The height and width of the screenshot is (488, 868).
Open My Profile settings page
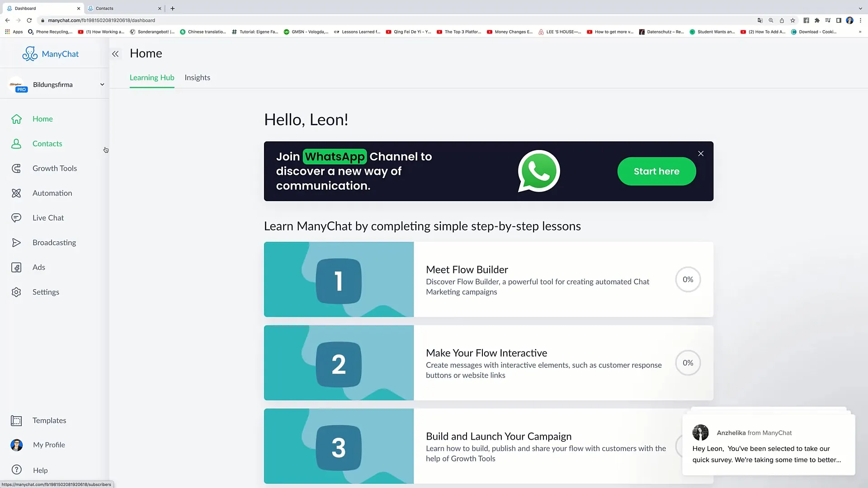(x=49, y=445)
